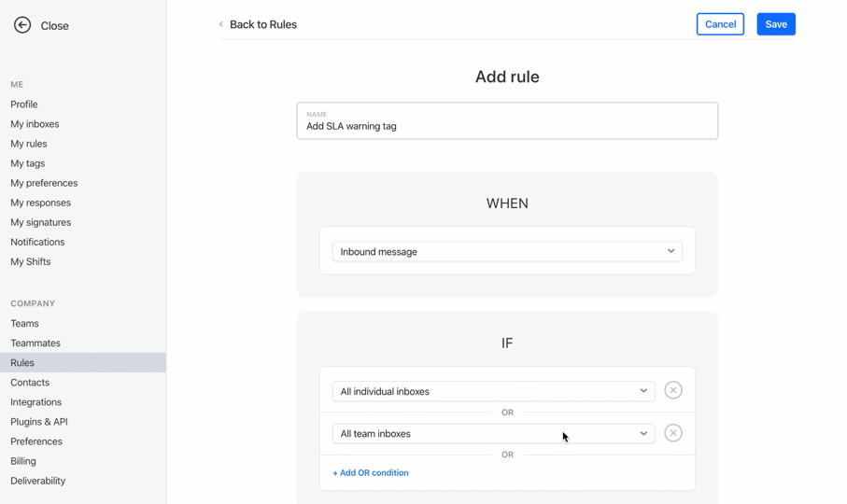Open My rules in sidebar

tap(29, 144)
